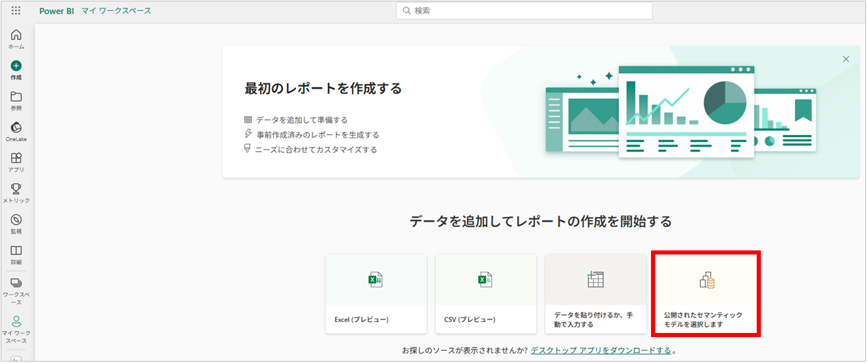The width and height of the screenshot is (868, 363).
Task: Open マイ ワークスペース in the sidebar
Action: (x=16, y=330)
